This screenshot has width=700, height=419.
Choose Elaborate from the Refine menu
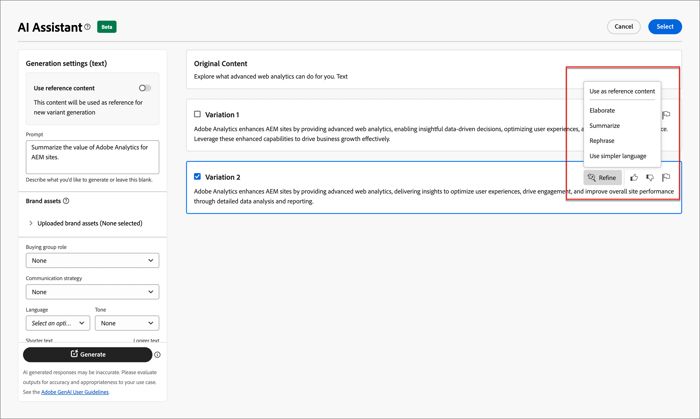click(602, 110)
